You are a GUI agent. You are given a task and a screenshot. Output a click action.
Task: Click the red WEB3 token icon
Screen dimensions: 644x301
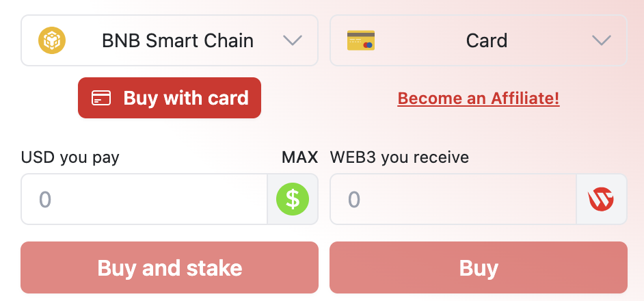601,199
